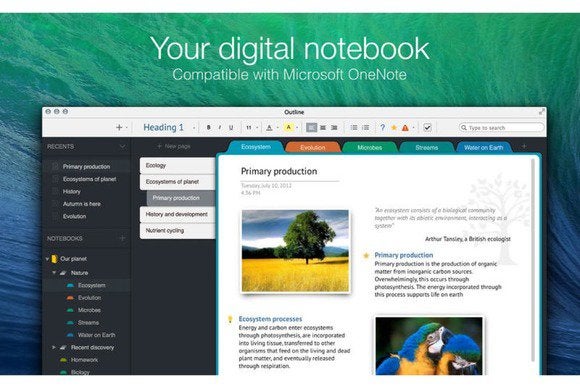Click the tree in field photo
The image size is (580, 388).
click(295, 251)
